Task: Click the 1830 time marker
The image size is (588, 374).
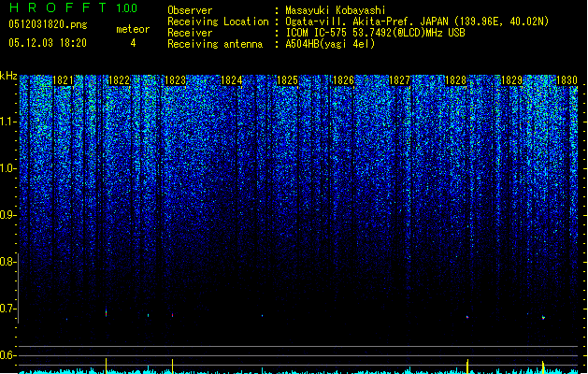Action: (x=567, y=80)
